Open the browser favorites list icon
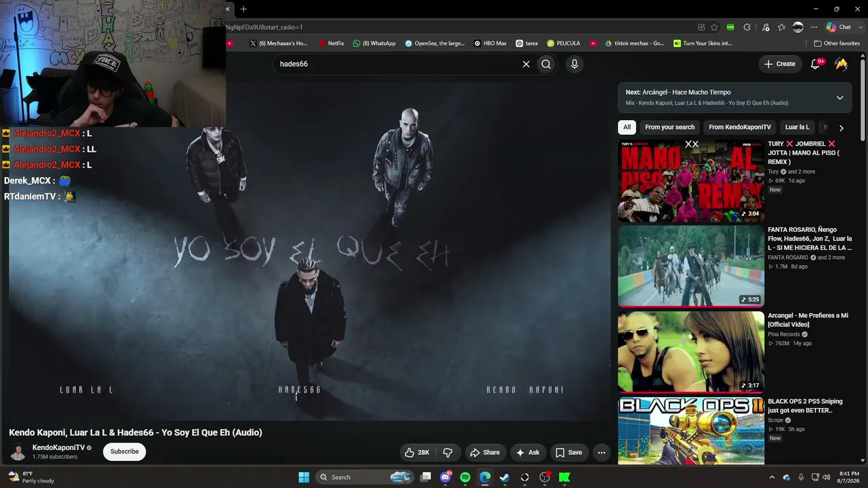The height and width of the screenshot is (488, 868). coord(782,27)
